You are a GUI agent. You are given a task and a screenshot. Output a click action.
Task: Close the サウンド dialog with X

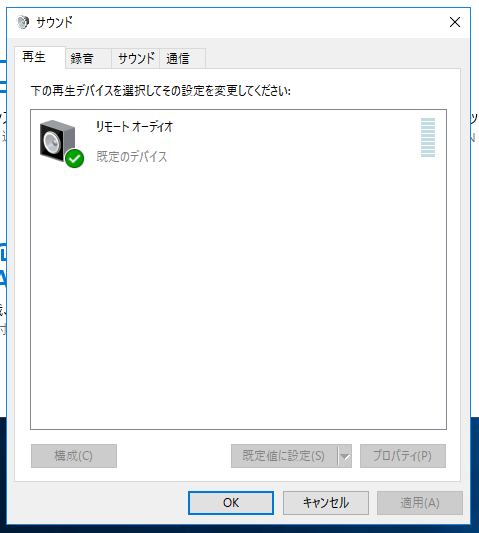point(455,22)
